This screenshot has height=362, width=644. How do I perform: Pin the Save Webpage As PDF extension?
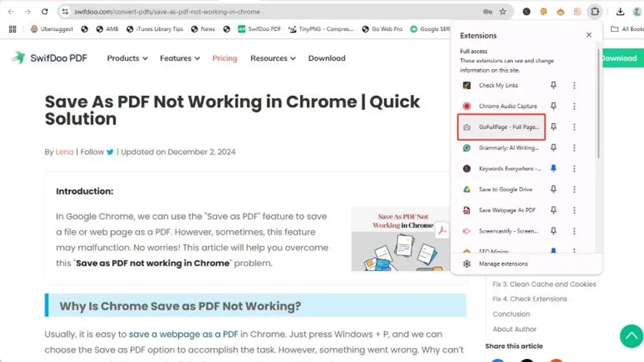click(x=554, y=210)
